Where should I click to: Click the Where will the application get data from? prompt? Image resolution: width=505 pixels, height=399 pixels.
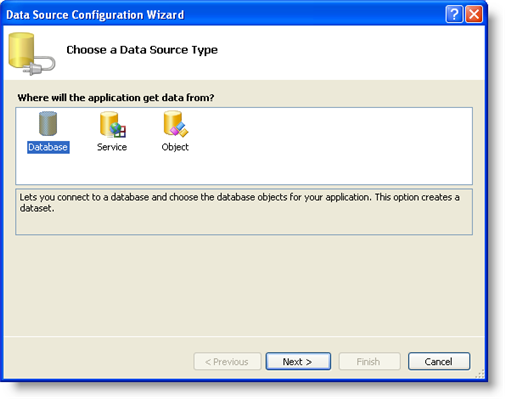pos(116,98)
